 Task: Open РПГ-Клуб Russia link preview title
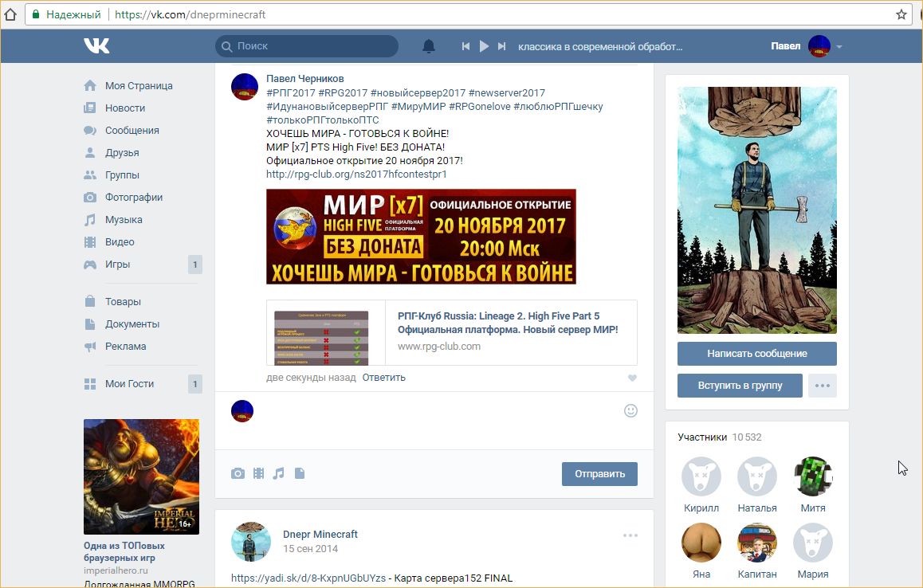click(x=508, y=323)
